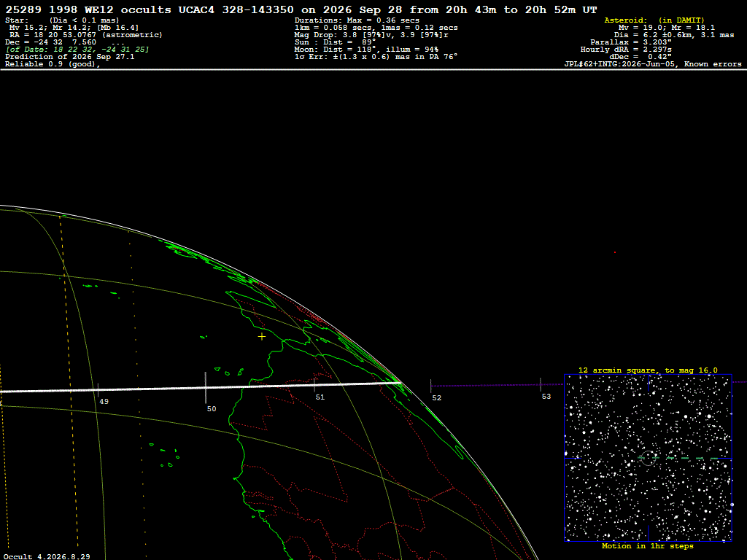Select the 53 minute tick on the path
Screen dimensions: 747x560
pos(541,385)
